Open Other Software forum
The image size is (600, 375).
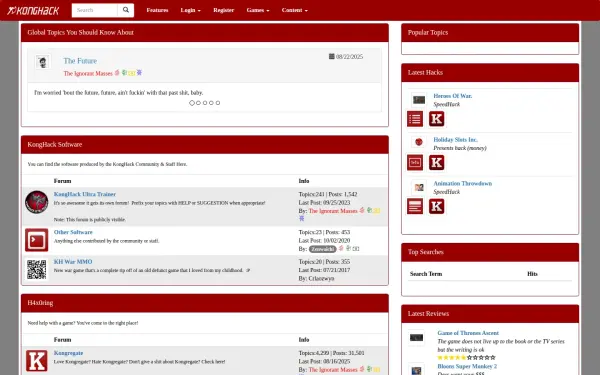(x=73, y=232)
